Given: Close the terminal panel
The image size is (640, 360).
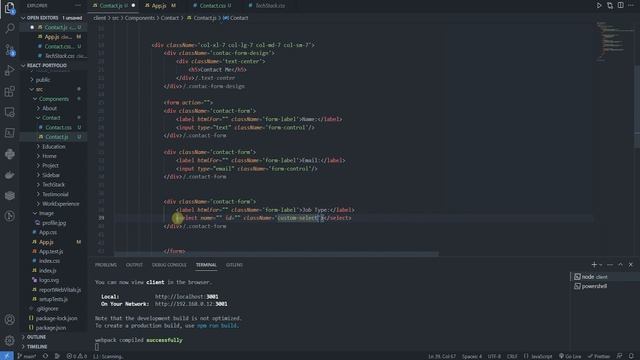Looking at the screenshot, I should click(631, 265).
